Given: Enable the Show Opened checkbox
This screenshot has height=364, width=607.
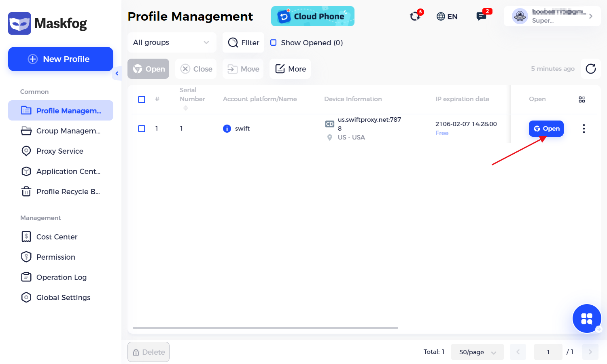Looking at the screenshot, I should click(274, 43).
